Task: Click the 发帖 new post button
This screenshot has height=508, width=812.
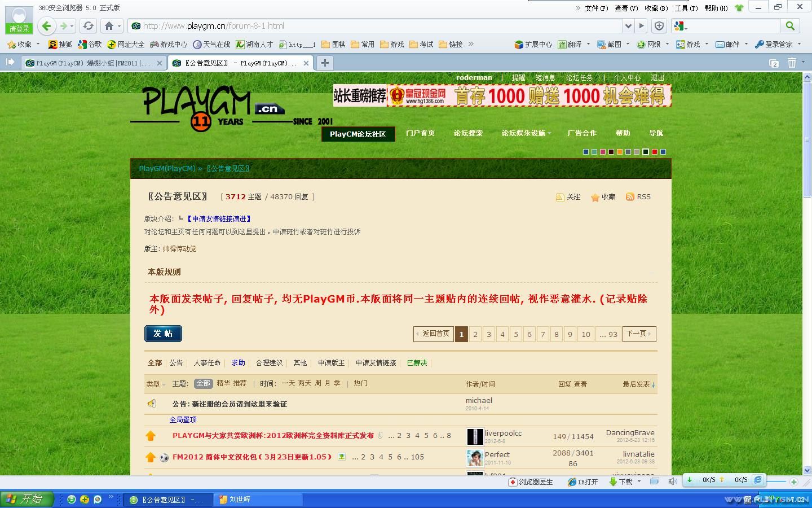Action: 163,334
